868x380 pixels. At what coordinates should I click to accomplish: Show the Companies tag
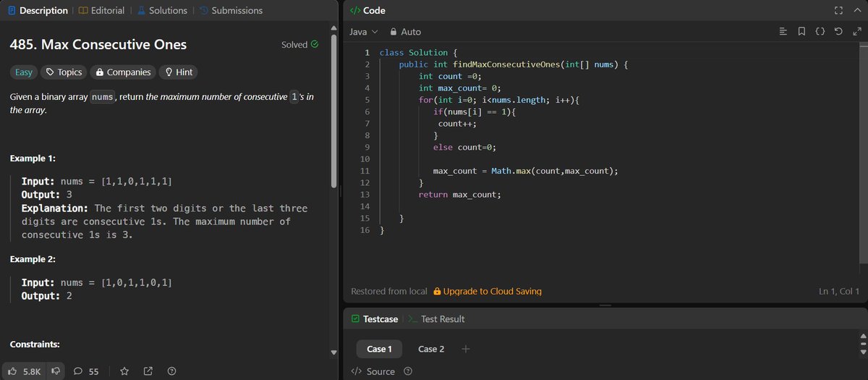tap(122, 72)
